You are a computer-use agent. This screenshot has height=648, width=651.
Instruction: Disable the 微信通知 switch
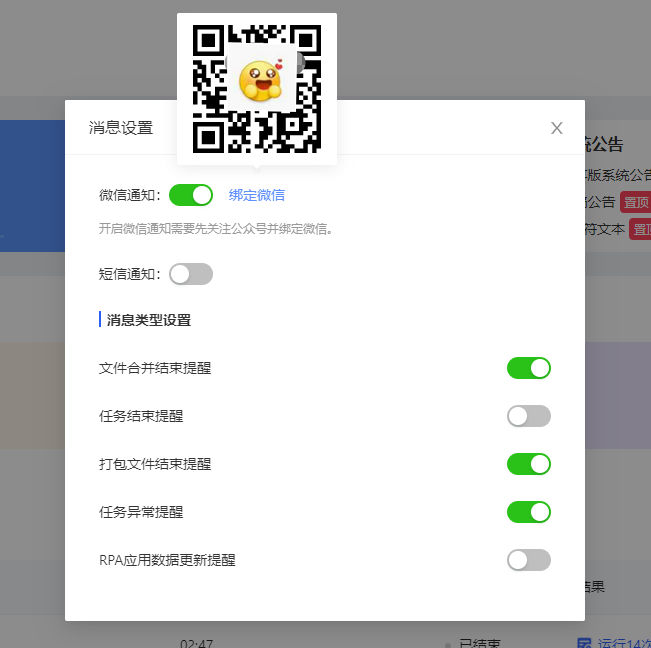click(191, 195)
